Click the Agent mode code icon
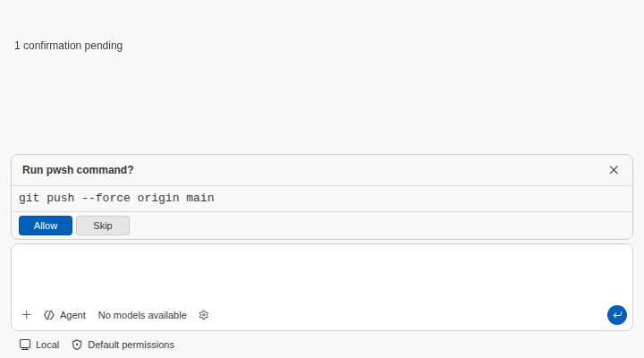The height and width of the screenshot is (358, 644). pyautogui.click(x=49, y=315)
